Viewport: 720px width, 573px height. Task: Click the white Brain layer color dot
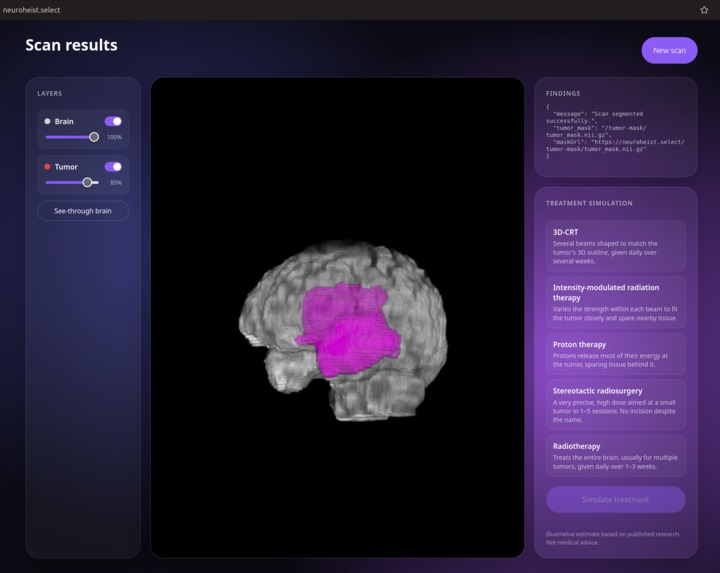(47, 121)
